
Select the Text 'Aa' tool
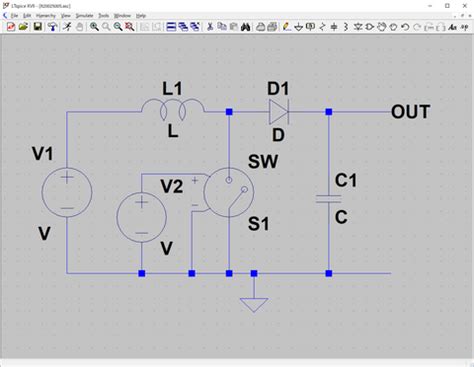pos(452,27)
